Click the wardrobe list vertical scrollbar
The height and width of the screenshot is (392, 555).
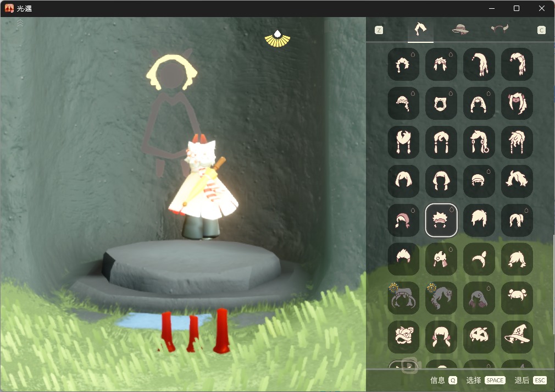click(x=553, y=283)
